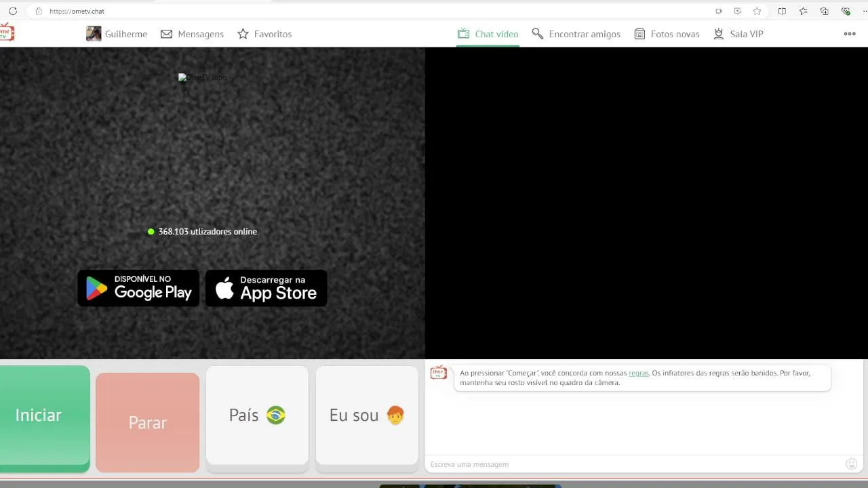Add page to favorites with the star icon
This screenshot has height=488, width=868.
tap(757, 11)
